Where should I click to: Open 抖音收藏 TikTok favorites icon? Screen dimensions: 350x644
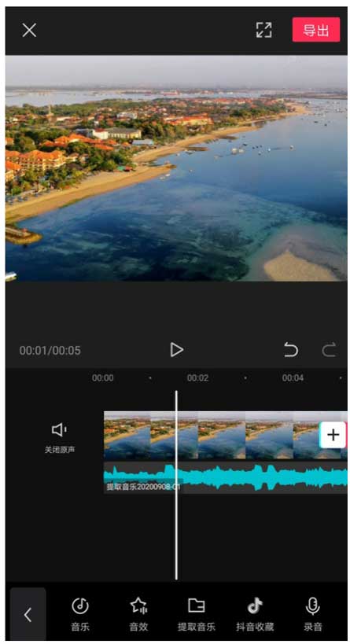[x=255, y=614]
